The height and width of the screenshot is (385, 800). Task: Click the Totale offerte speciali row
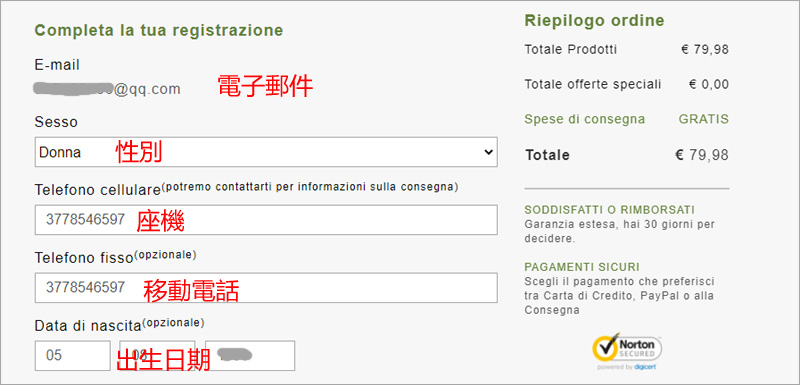(627, 84)
